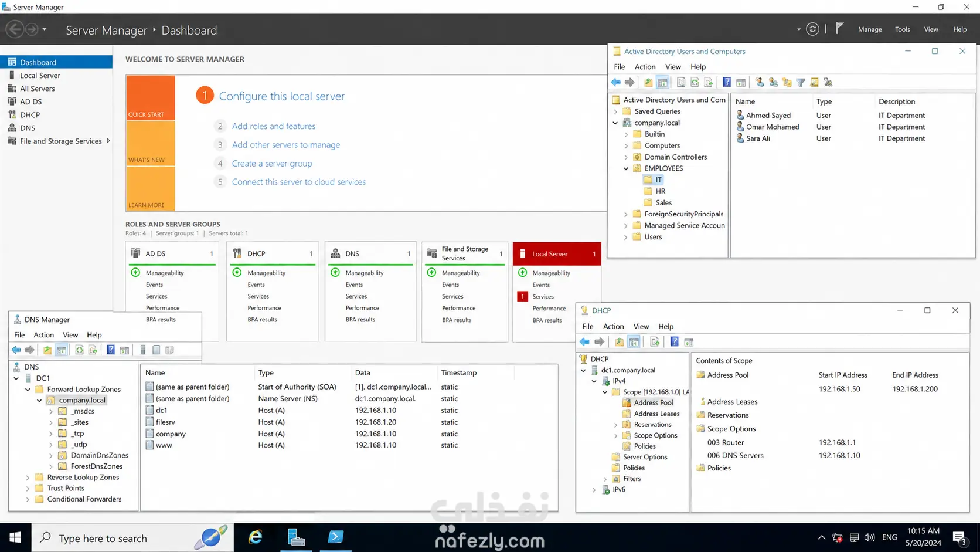Open Manage menu in Server Manager
This screenshot has width=980, height=552.
(870, 29)
